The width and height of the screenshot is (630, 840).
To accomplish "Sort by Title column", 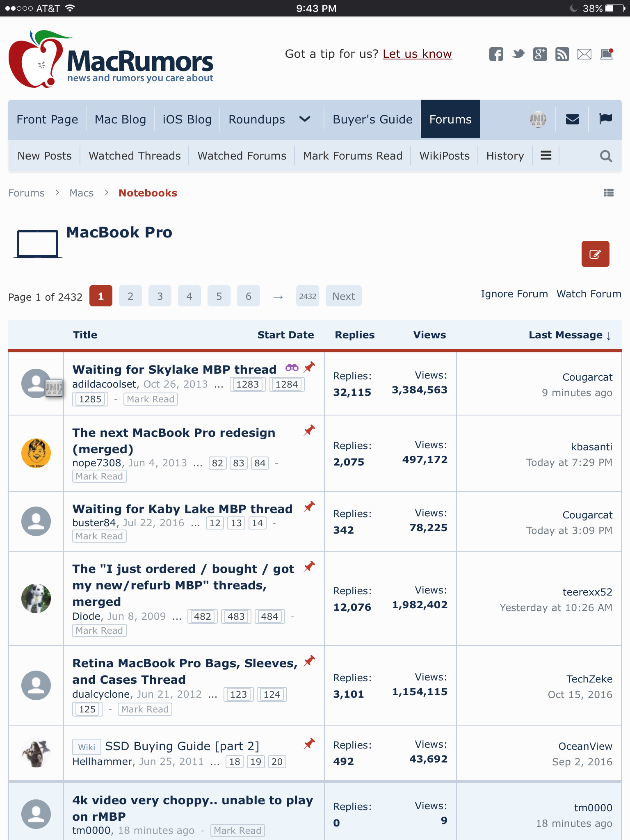I will pos(85,335).
